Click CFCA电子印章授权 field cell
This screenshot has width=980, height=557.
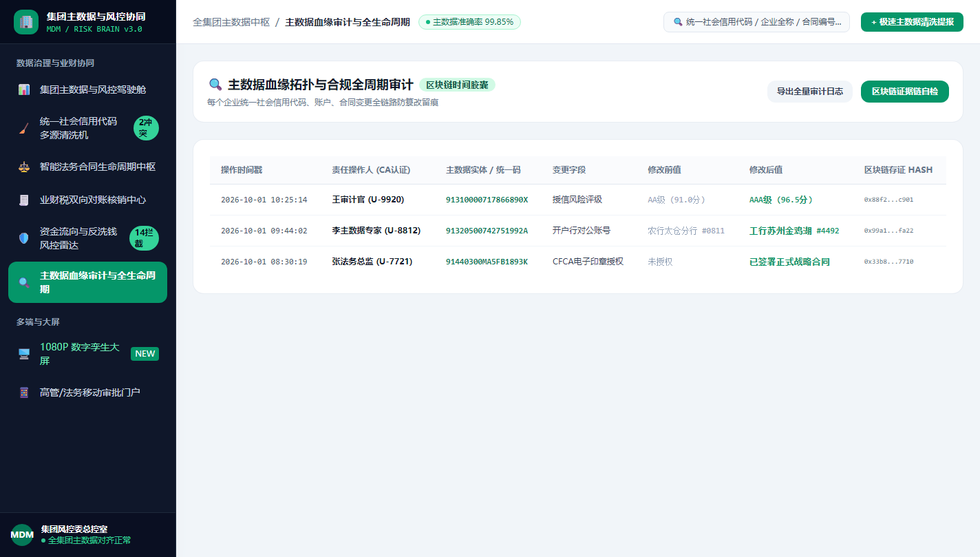click(x=588, y=262)
